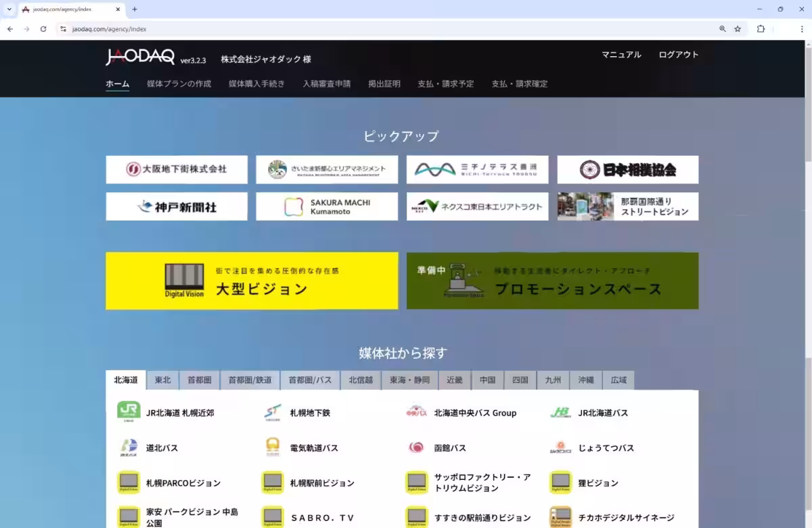Open 北海道中央バス Group via its 中央バス icon
The height and width of the screenshot is (528, 812).
(x=417, y=412)
